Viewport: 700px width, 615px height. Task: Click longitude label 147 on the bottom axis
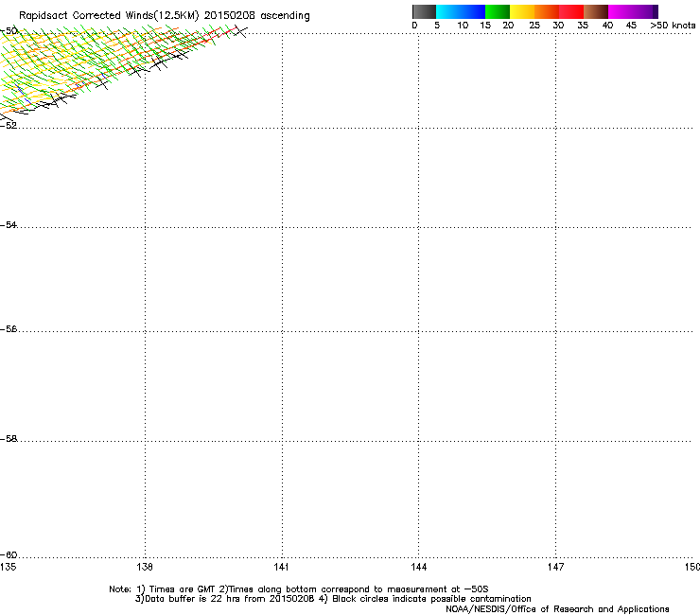click(555, 567)
